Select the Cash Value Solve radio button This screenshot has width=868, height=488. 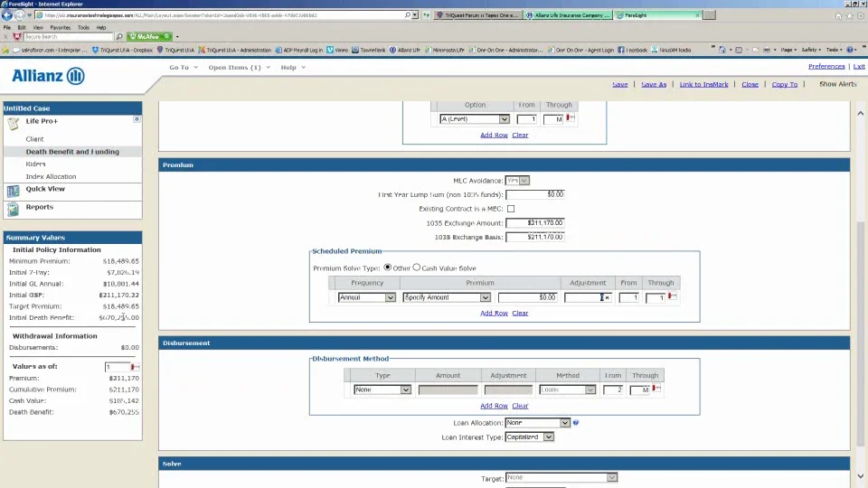click(416, 267)
